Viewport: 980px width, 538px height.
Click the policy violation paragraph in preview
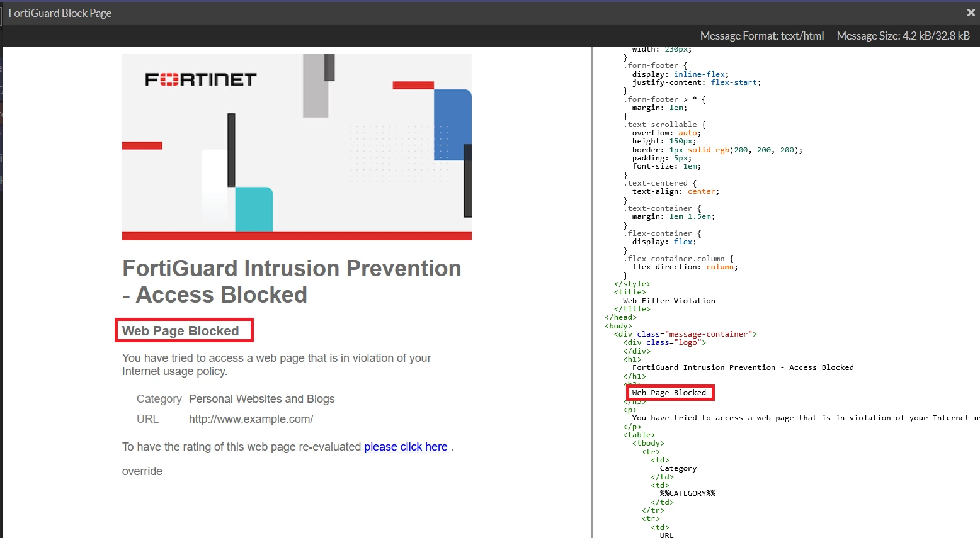pos(276,364)
